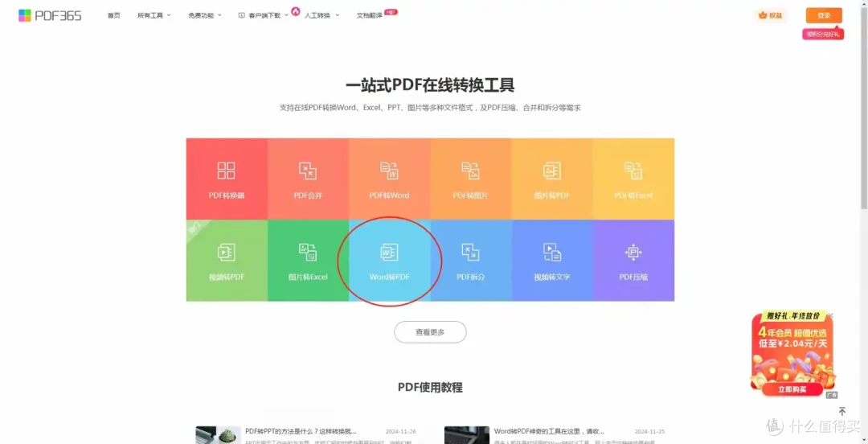Screen dimensions: 868x444
Task: Click the Word转PDF article thumbnail
Action: pyautogui.click(x=467, y=435)
